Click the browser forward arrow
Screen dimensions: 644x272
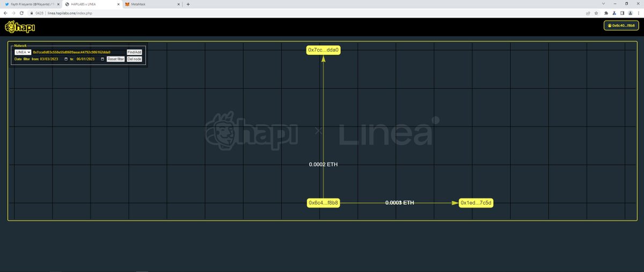pos(13,13)
